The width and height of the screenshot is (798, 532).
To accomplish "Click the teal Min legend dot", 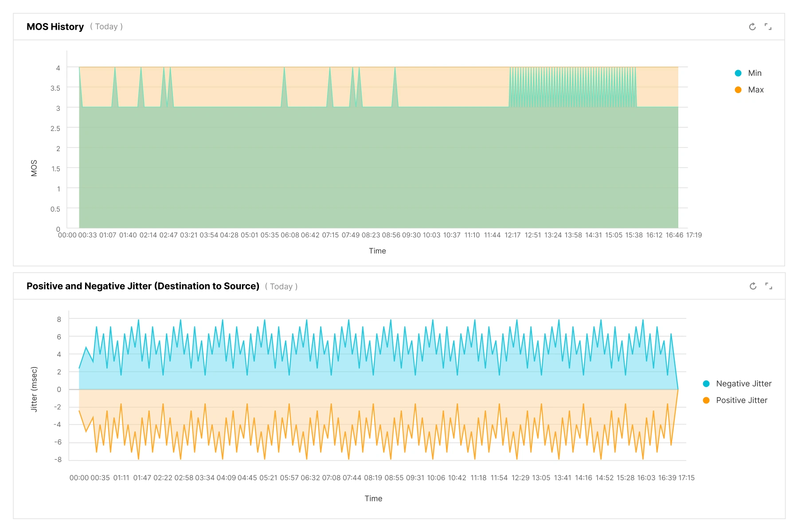I will pyautogui.click(x=738, y=73).
